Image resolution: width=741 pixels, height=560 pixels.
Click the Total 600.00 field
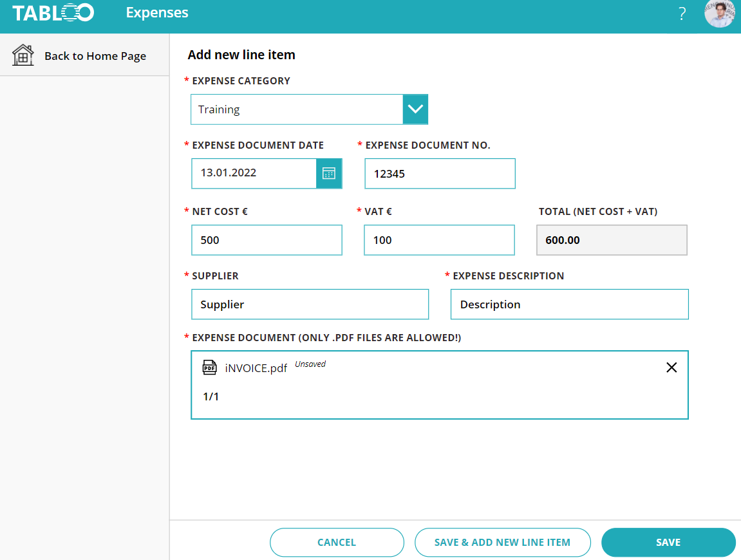612,240
